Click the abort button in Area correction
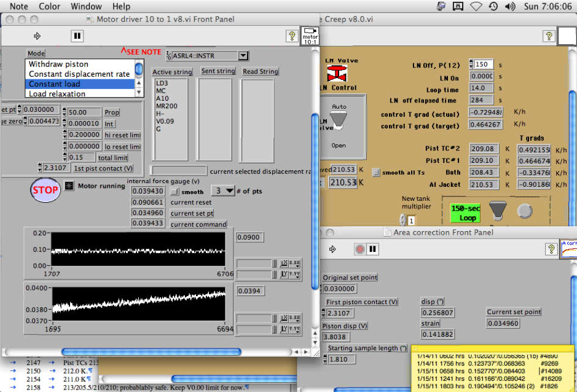Viewport: 577px width, 392px height. 361,249
